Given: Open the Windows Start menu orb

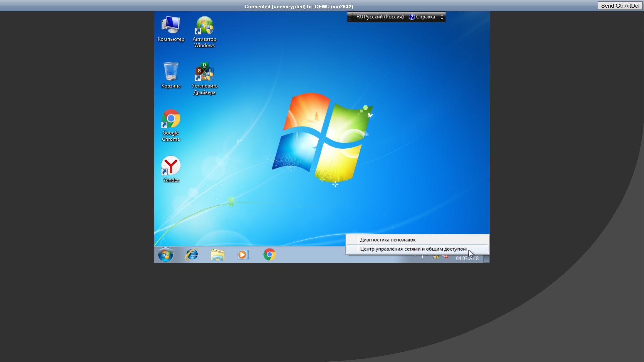Looking at the screenshot, I should pos(166,255).
